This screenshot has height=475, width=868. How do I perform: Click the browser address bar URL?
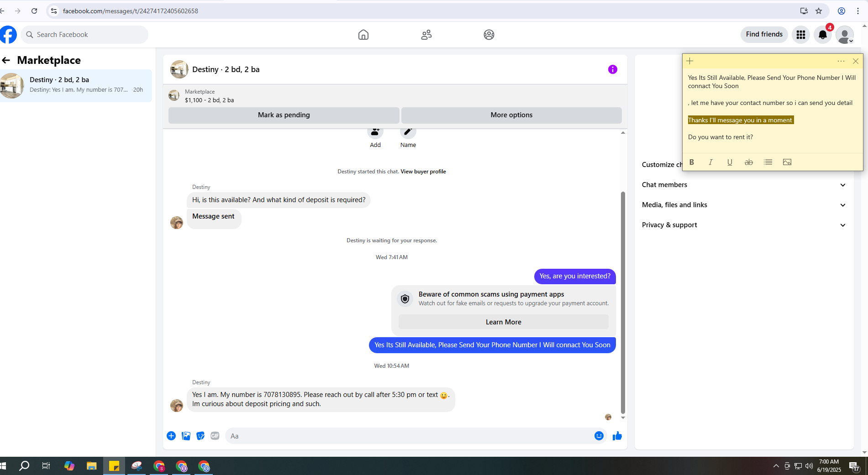(x=131, y=11)
